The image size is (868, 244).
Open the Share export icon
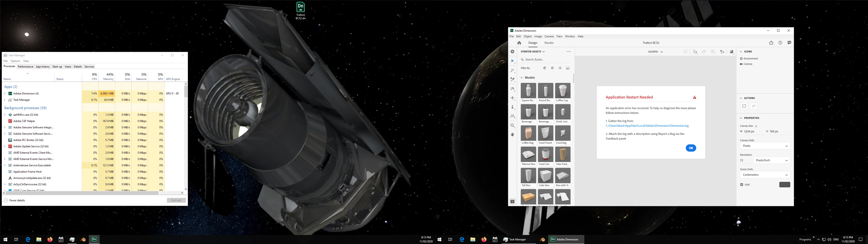[771, 43]
